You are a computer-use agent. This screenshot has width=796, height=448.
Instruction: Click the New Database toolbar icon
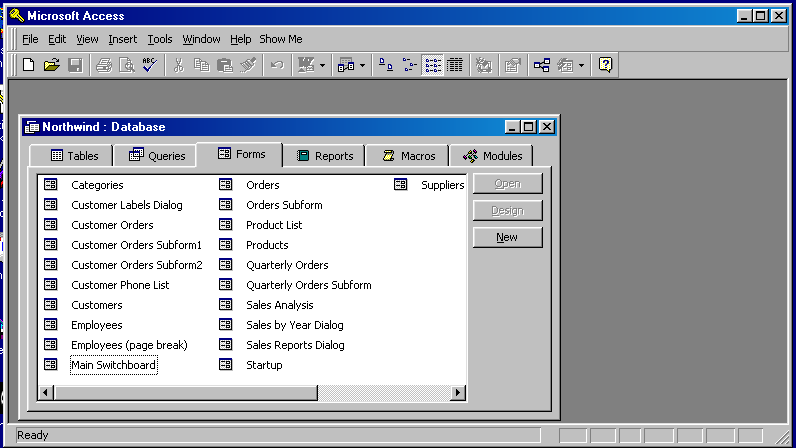[x=28, y=65]
